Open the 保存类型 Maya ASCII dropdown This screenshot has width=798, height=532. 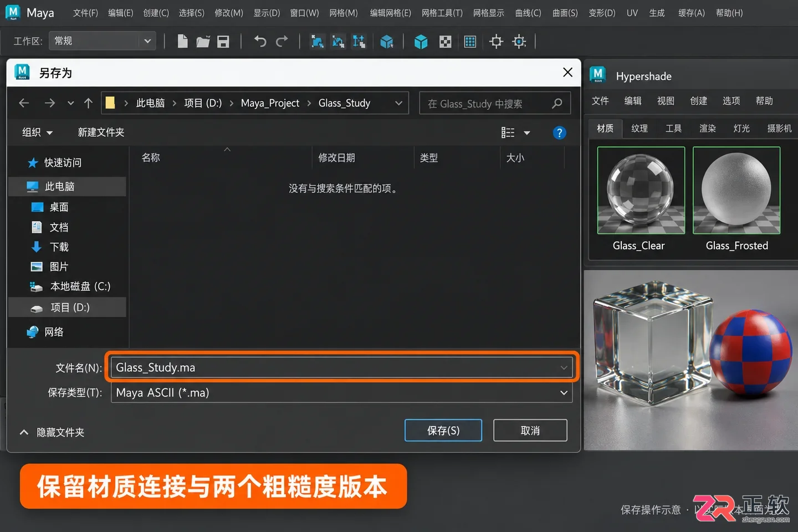click(341, 393)
